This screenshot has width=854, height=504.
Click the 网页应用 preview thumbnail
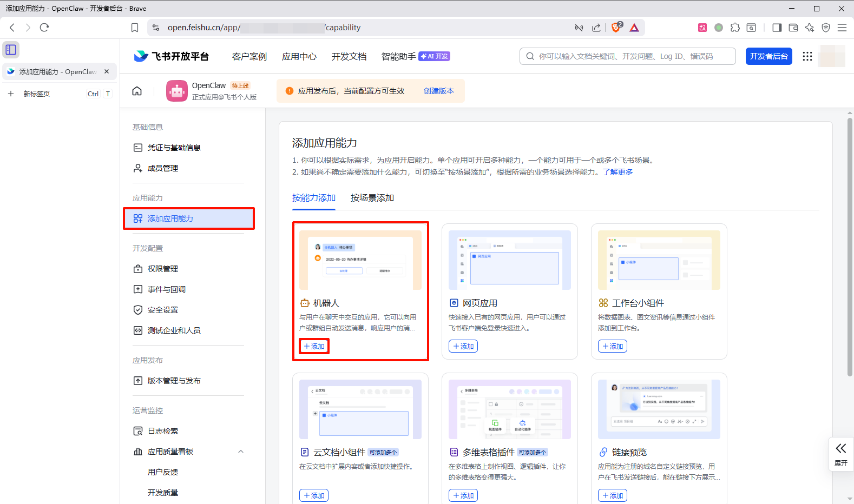click(x=509, y=260)
